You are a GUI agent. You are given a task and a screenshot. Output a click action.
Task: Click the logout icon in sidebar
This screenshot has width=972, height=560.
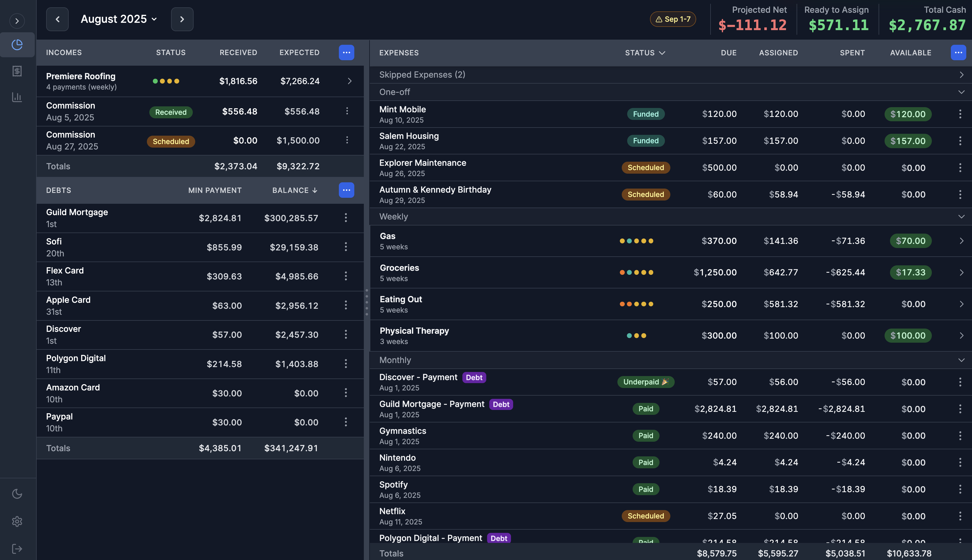[x=17, y=548]
